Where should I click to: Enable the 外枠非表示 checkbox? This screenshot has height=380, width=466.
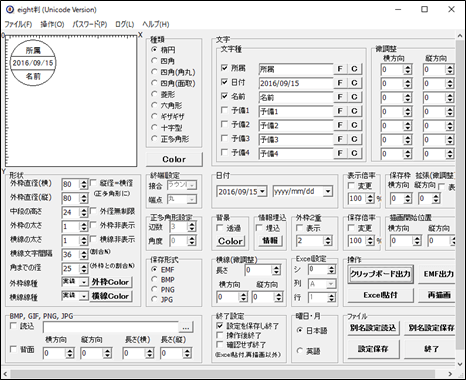[93, 225]
